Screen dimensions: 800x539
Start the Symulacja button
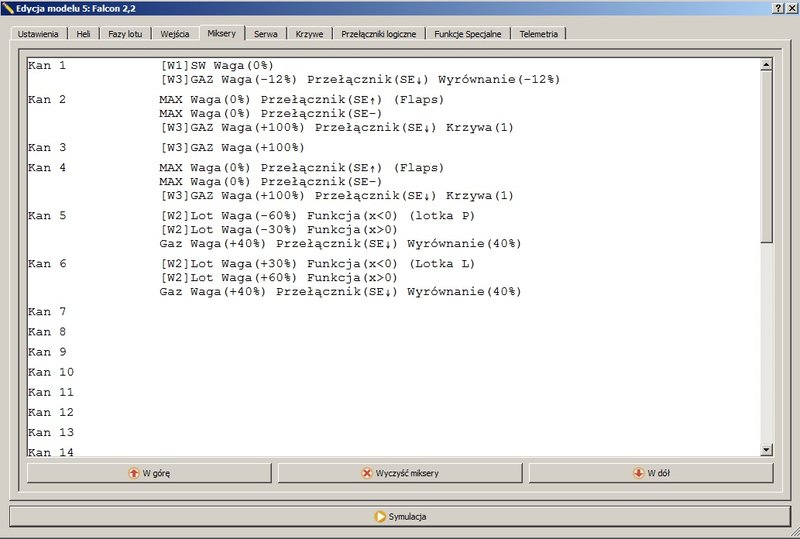400,517
